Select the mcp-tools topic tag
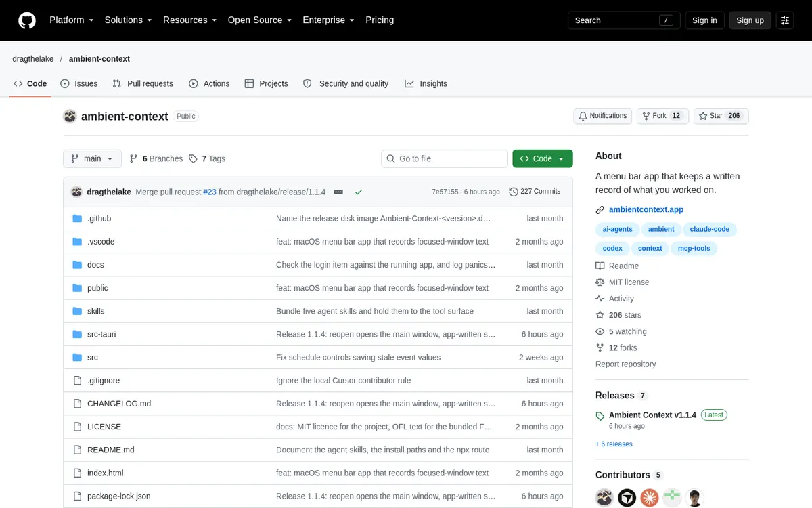 tap(694, 249)
